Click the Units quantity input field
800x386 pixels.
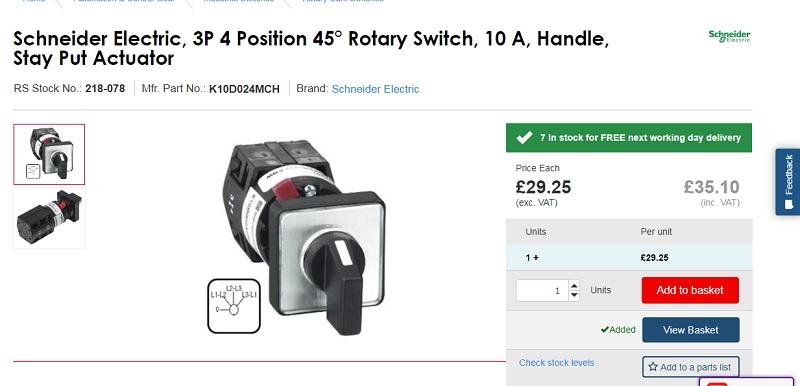tap(542, 291)
